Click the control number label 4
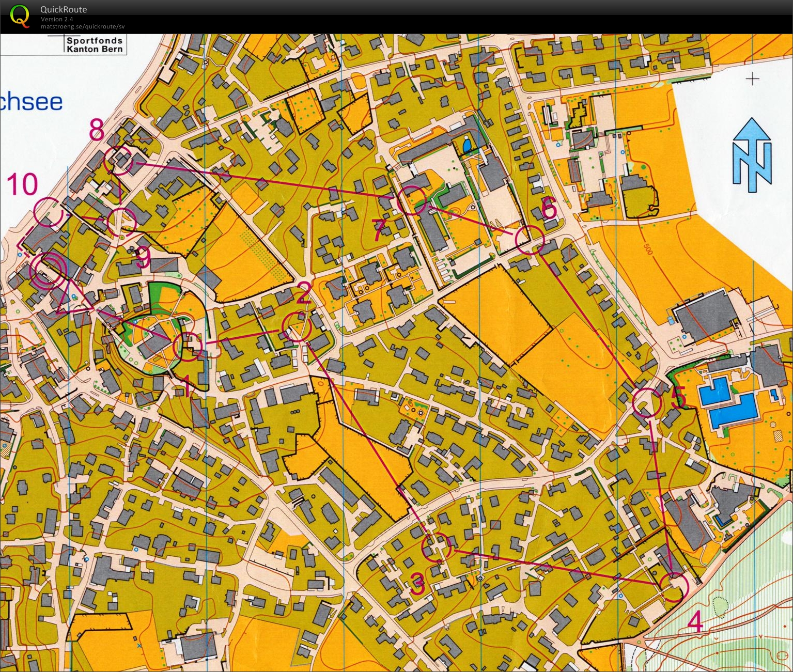793x672 pixels. coord(696,621)
